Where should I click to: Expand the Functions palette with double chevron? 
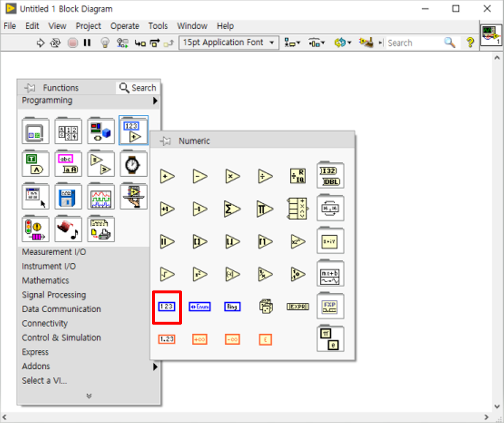pos(89,396)
